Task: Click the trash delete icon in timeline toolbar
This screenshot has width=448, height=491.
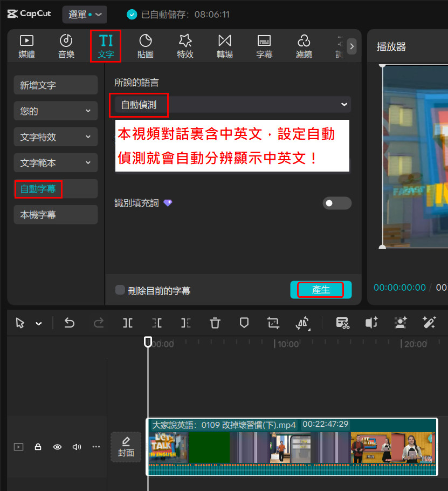Action: (x=215, y=323)
